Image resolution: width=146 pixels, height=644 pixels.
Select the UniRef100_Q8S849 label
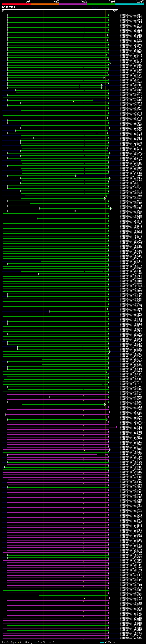(x=131, y=108)
